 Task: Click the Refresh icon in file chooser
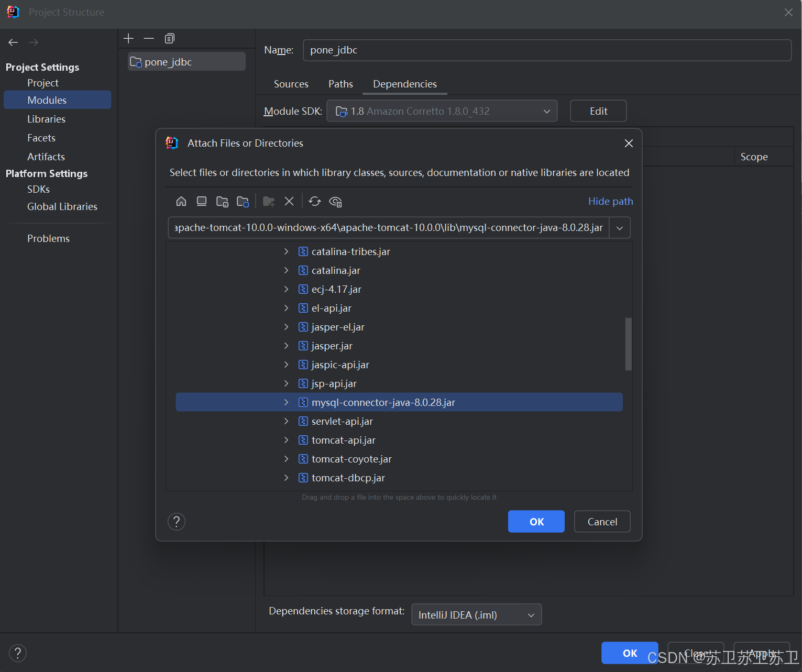click(x=315, y=201)
